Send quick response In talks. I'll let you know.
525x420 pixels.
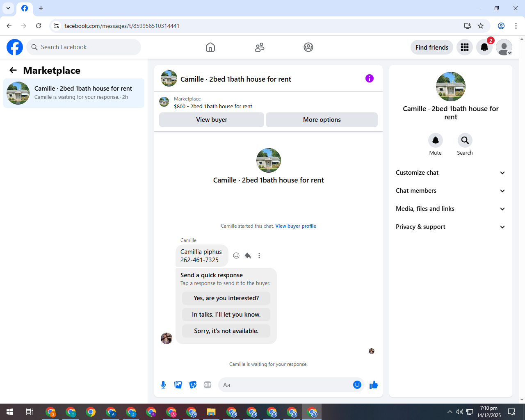226,315
